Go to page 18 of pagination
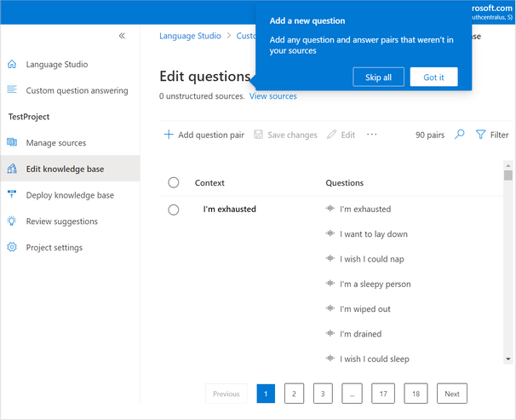Image resolution: width=516 pixels, height=420 pixels. [416, 394]
